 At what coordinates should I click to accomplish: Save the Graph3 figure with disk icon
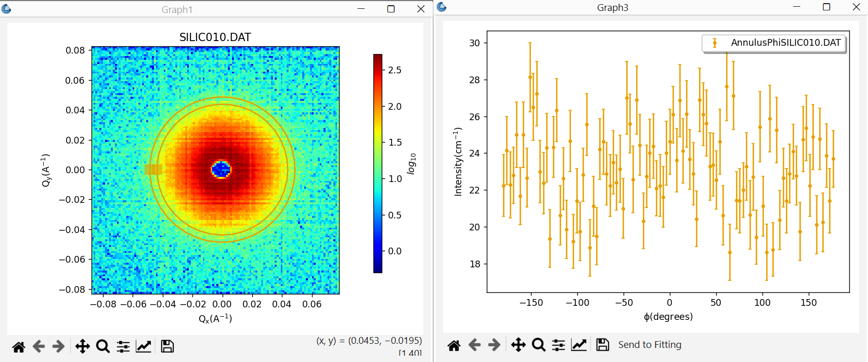[603, 345]
